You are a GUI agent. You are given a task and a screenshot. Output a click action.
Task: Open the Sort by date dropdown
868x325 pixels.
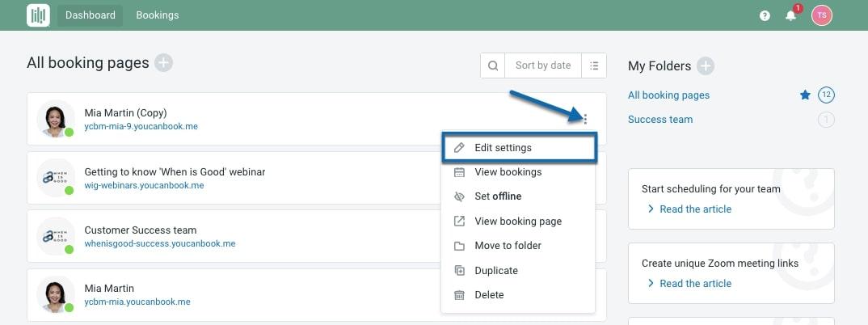pyautogui.click(x=543, y=66)
